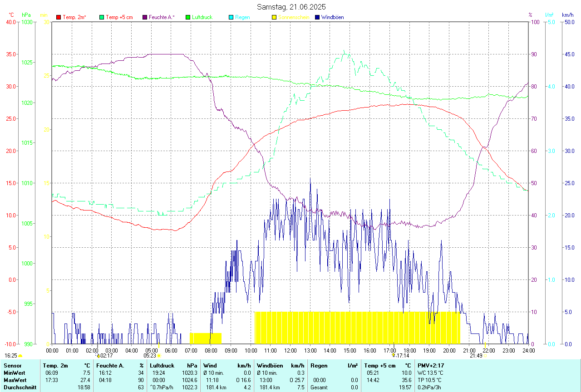Click the sun icon next to 16:25

pyautogui.click(x=20, y=356)
